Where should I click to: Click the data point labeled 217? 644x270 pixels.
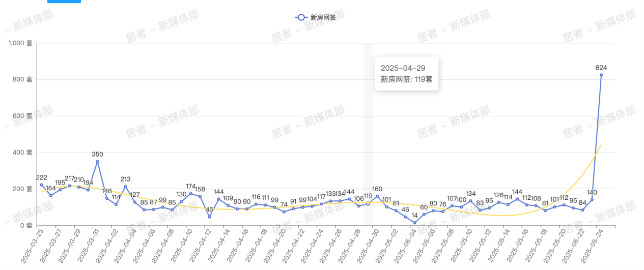tap(69, 186)
